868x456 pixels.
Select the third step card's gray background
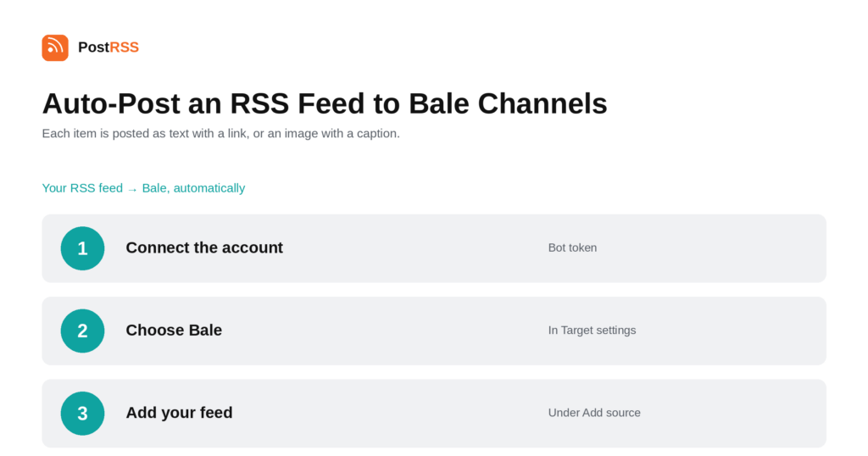coord(434,413)
